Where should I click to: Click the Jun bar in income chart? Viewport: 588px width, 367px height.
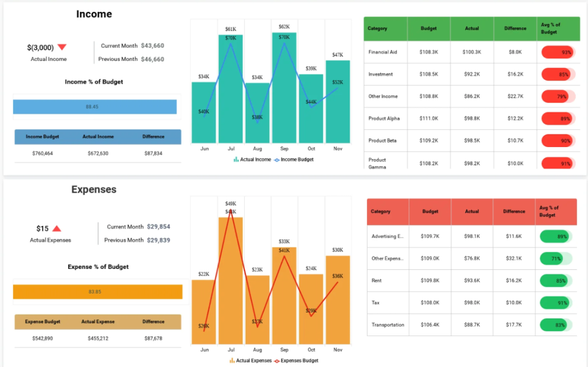[204, 113]
